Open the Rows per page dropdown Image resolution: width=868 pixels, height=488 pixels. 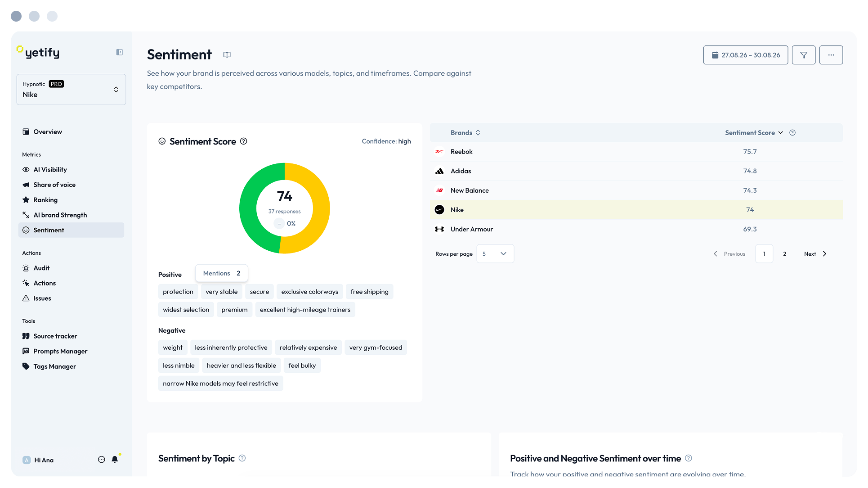[x=495, y=254]
